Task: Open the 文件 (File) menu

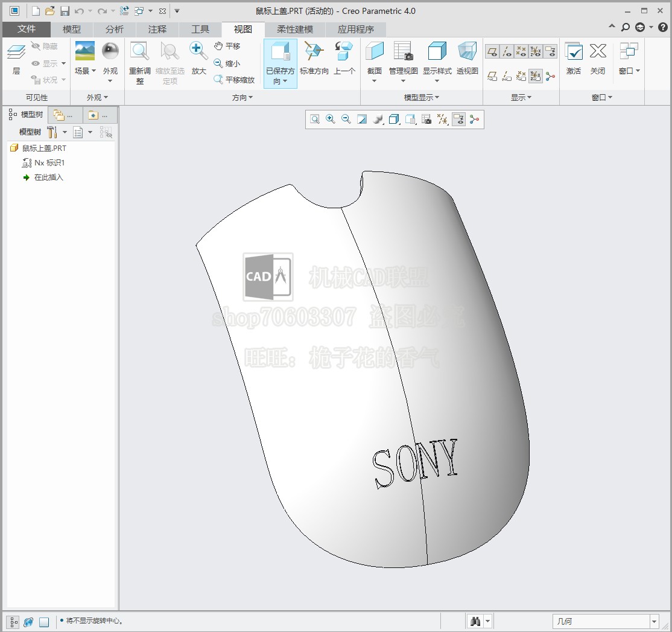Action: (27, 29)
